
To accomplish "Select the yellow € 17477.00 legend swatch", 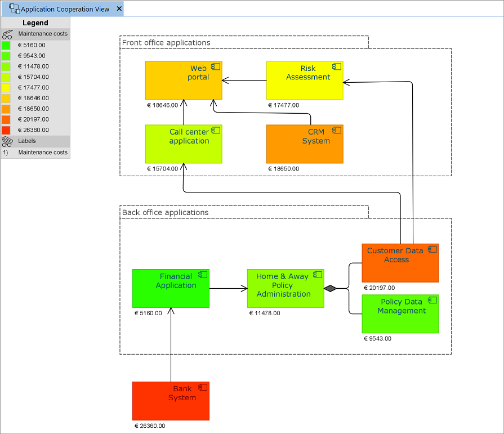I will [x=6, y=88].
